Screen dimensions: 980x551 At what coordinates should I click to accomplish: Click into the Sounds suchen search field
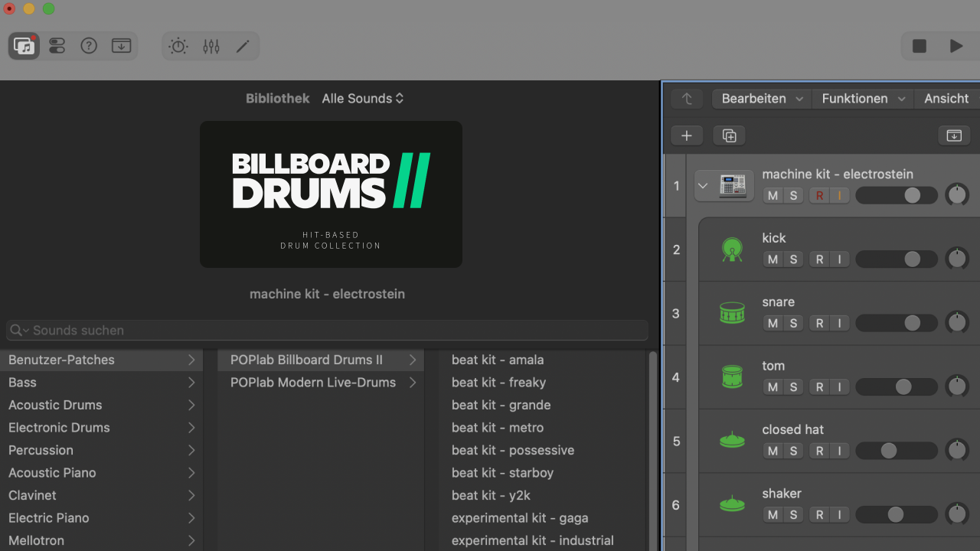tap(327, 331)
